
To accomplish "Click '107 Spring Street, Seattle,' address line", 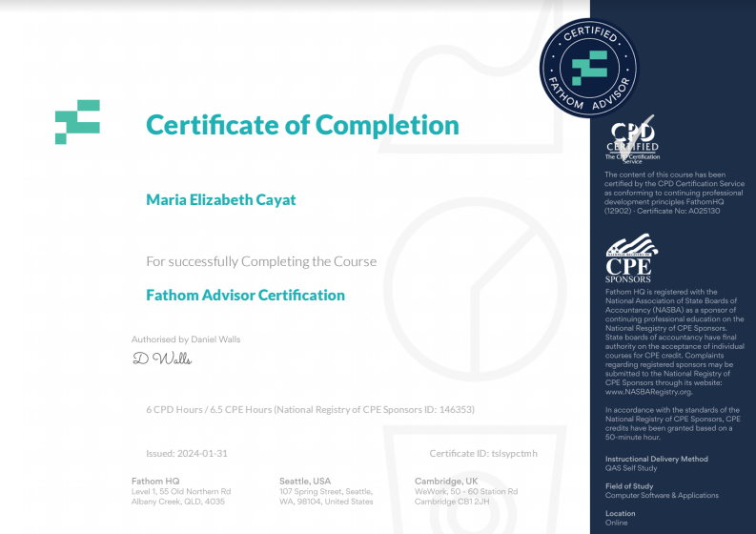I will 326,491.
